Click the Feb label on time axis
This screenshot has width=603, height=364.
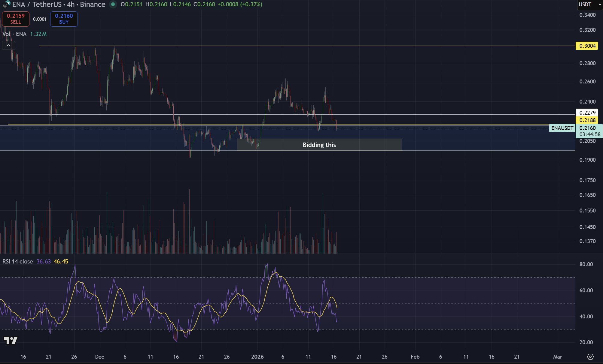click(415, 356)
